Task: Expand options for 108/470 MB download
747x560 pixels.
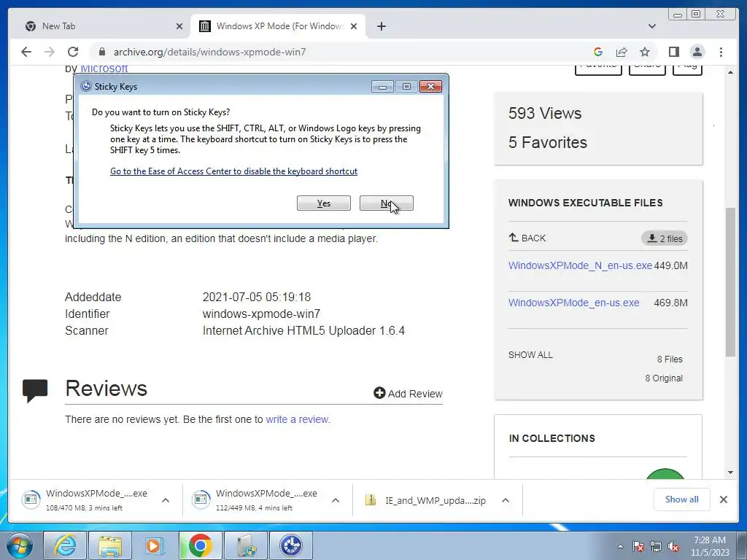Action: pyautogui.click(x=166, y=500)
